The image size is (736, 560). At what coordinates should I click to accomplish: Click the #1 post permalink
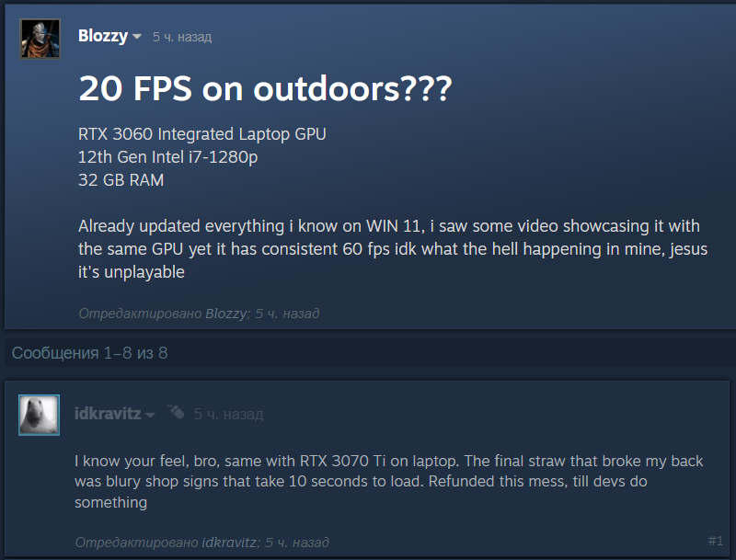click(716, 542)
